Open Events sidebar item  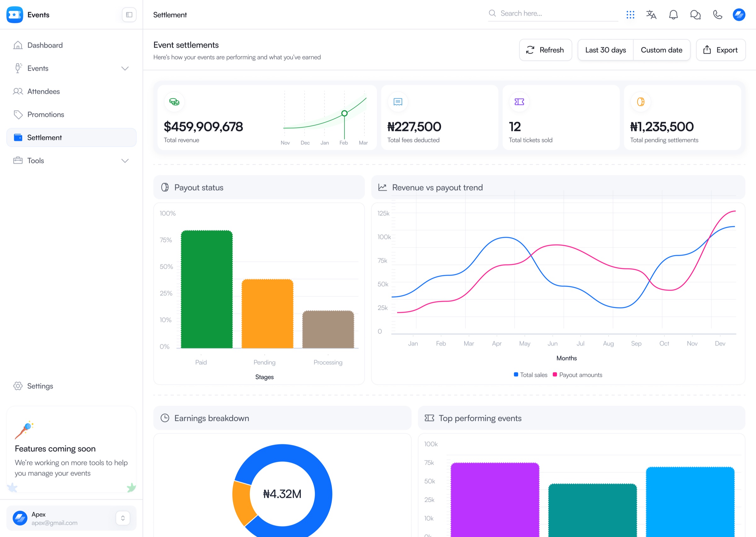pos(72,68)
